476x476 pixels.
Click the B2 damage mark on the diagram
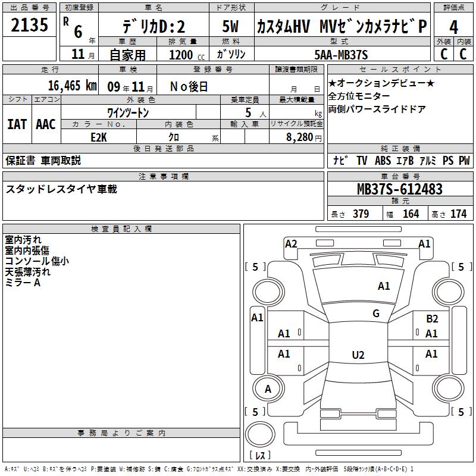pyautogui.click(x=432, y=319)
